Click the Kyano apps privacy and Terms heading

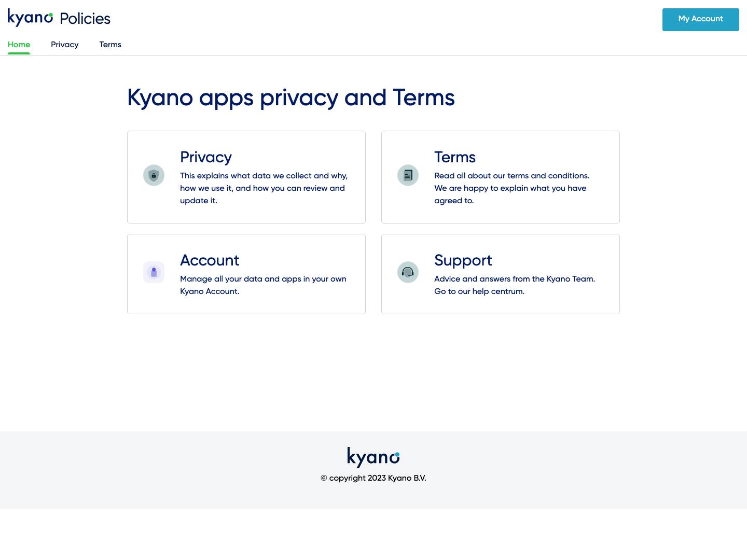(x=290, y=97)
